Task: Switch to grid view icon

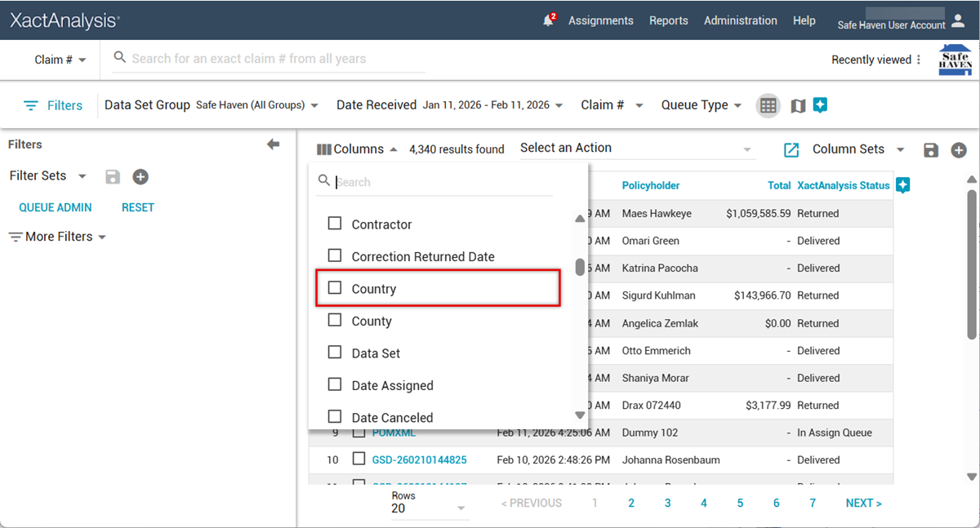Action: point(768,105)
